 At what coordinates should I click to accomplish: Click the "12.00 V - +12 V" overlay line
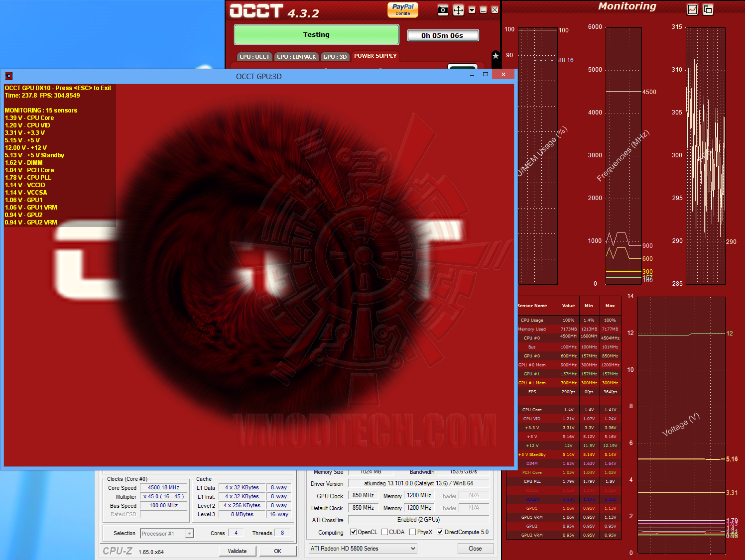click(26, 148)
